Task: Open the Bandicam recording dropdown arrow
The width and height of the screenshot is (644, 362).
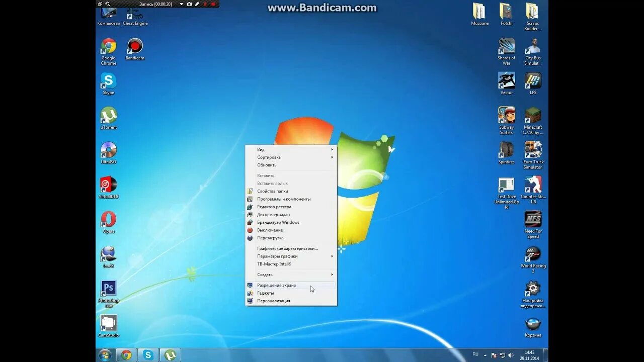Action: point(182,4)
